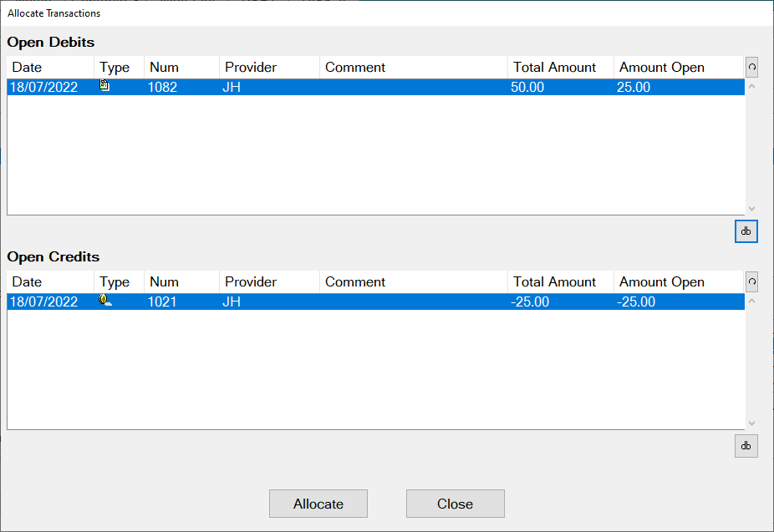Select credit transaction number 1021

click(x=163, y=301)
